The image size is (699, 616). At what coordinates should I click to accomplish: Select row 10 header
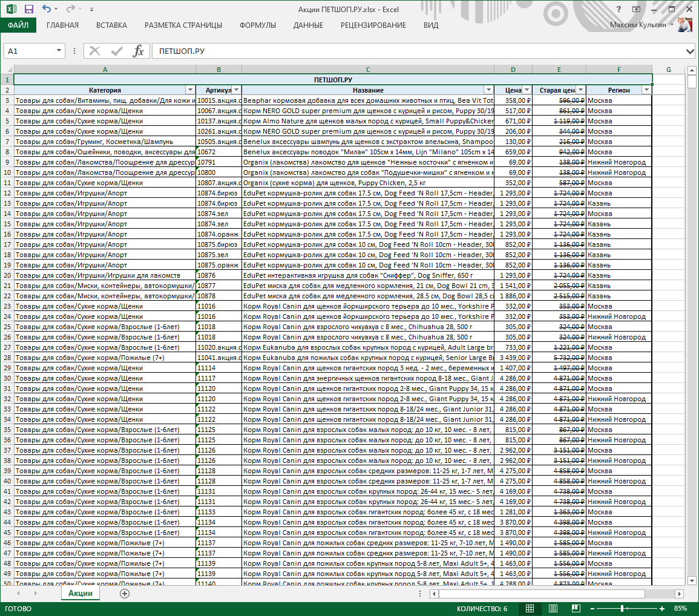(x=7, y=172)
